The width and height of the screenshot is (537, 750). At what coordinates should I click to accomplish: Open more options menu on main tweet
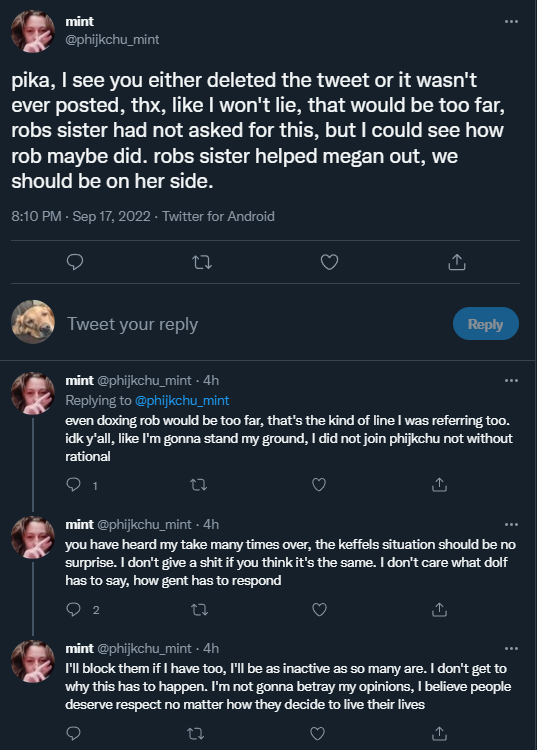[x=511, y=22]
